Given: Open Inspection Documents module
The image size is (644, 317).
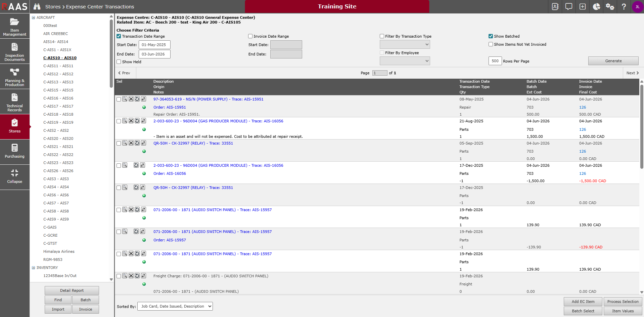Looking at the screenshot, I should point(15,51).
